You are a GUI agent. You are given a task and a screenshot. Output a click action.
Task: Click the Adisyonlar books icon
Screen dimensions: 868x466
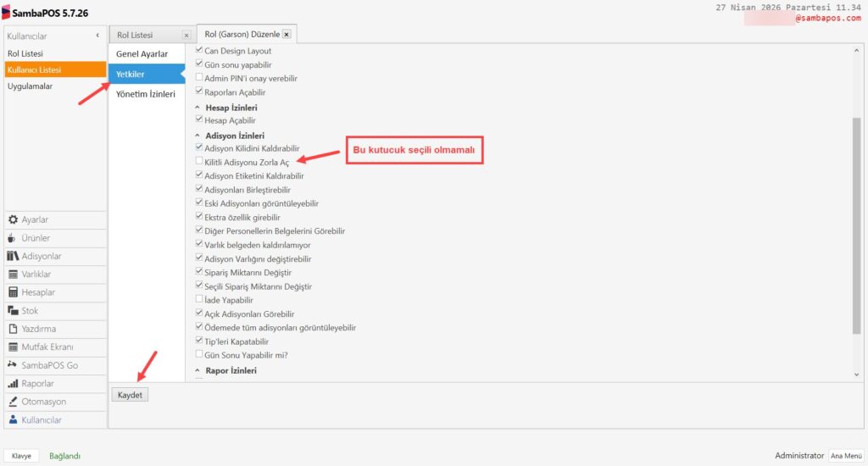(13, 256)
